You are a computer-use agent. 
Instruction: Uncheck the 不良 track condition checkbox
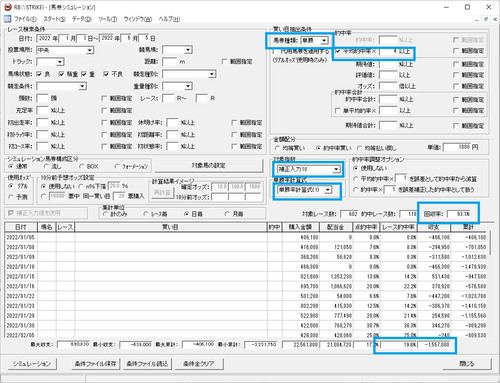(106, 74)
